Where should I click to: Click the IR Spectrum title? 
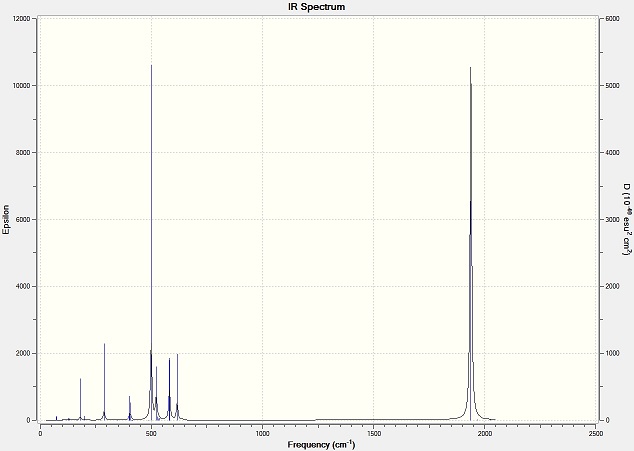(x=317, y=7)
